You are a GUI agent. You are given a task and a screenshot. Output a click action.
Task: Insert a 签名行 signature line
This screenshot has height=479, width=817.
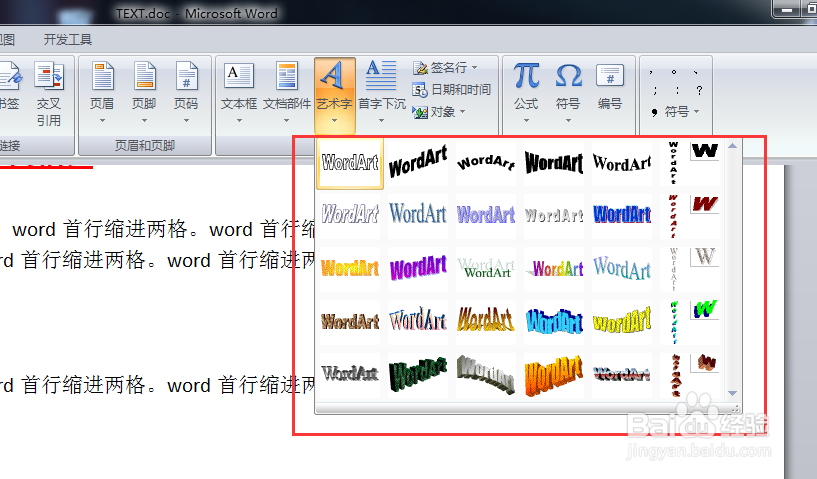tap(445, 68)
